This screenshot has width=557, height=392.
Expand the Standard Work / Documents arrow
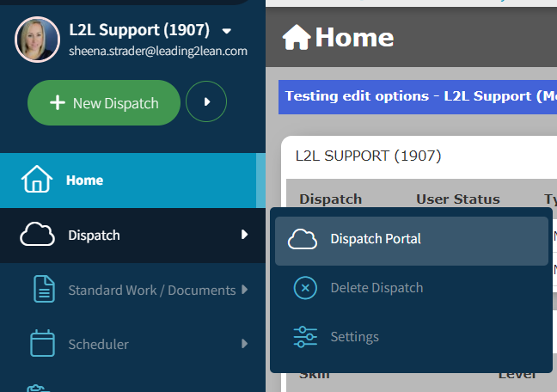point(245,290)
